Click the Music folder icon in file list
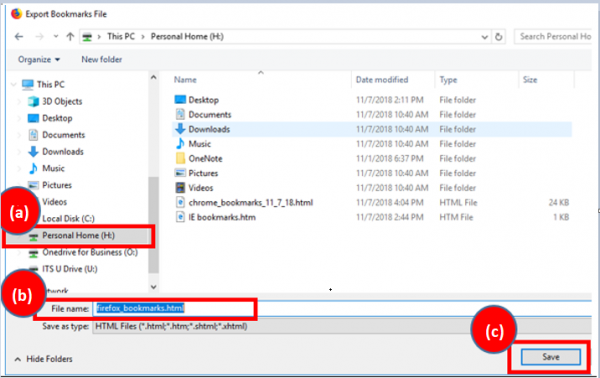The width and height of the screenshot is (600, 378). click(180, 144)
